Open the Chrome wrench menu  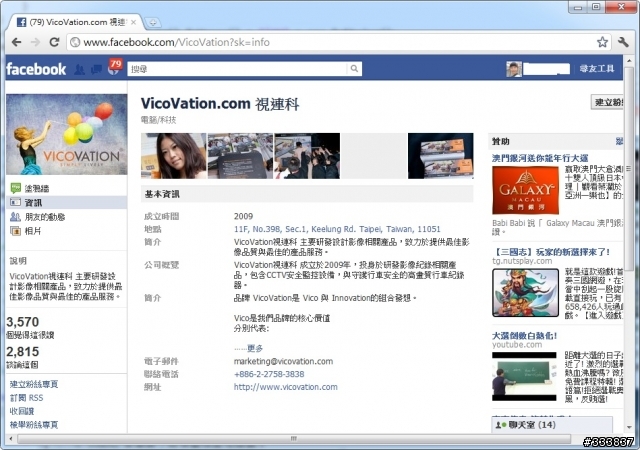coord(623,42)
